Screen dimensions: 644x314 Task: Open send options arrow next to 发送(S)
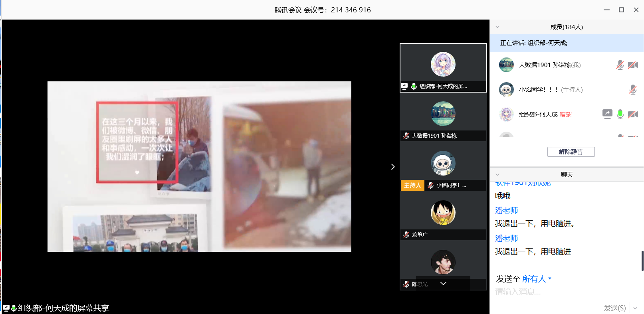click(635, 308)
